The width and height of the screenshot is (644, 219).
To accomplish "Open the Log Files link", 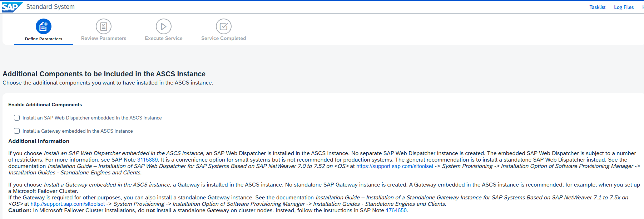I will coord(624,7).
